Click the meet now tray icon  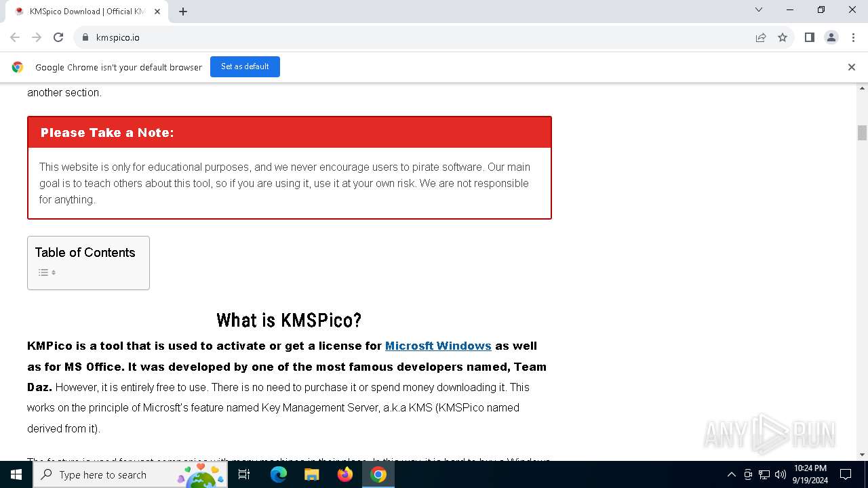748,474
